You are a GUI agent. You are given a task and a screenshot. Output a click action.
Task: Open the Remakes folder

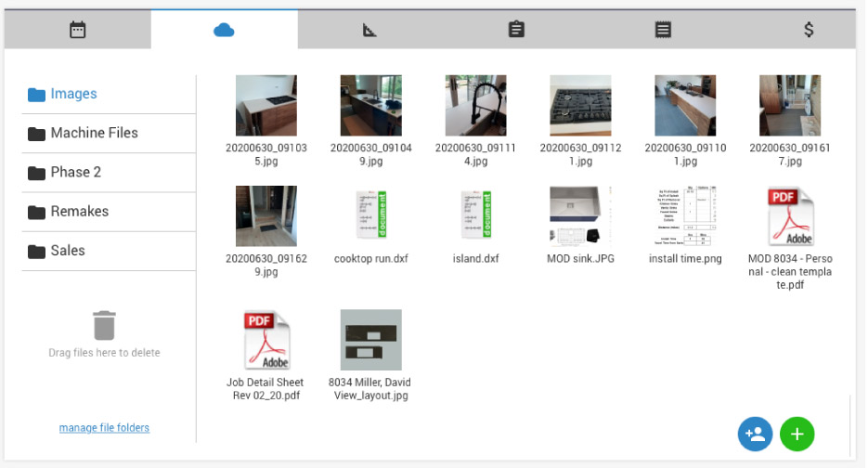(x=109, y=212)
